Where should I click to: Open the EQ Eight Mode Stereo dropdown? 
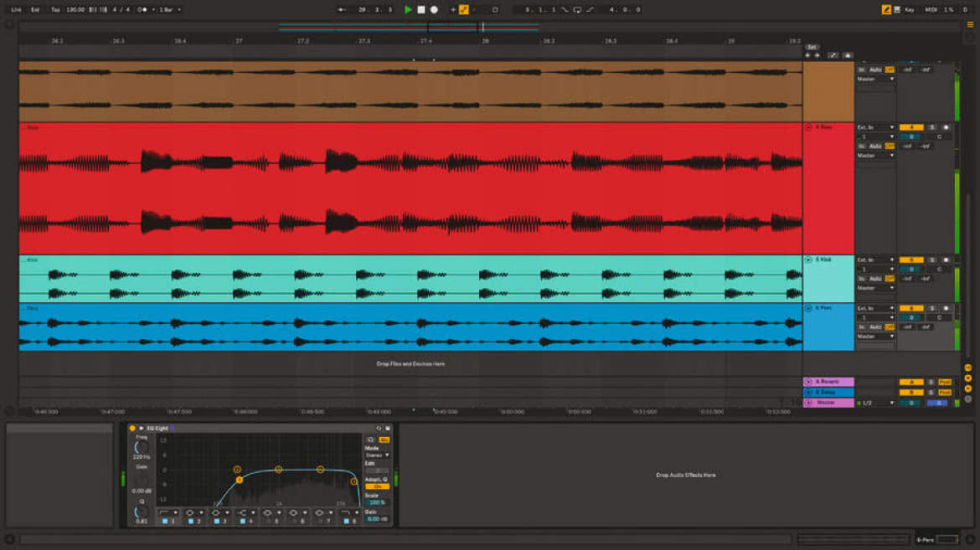point(377,455)
